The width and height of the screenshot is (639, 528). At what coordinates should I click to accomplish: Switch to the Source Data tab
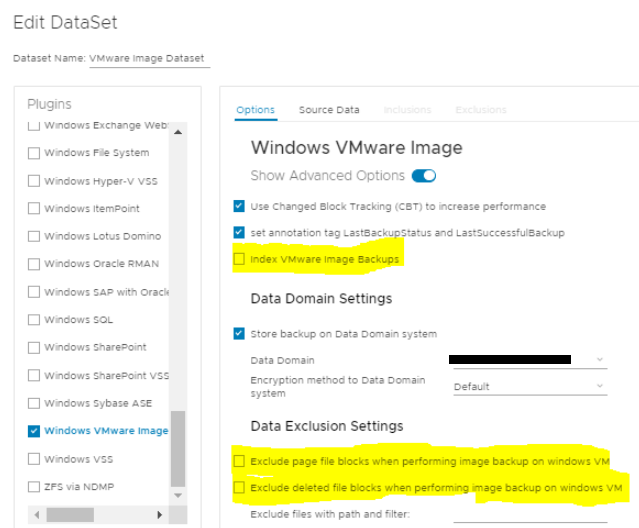[x=329, y=110]
